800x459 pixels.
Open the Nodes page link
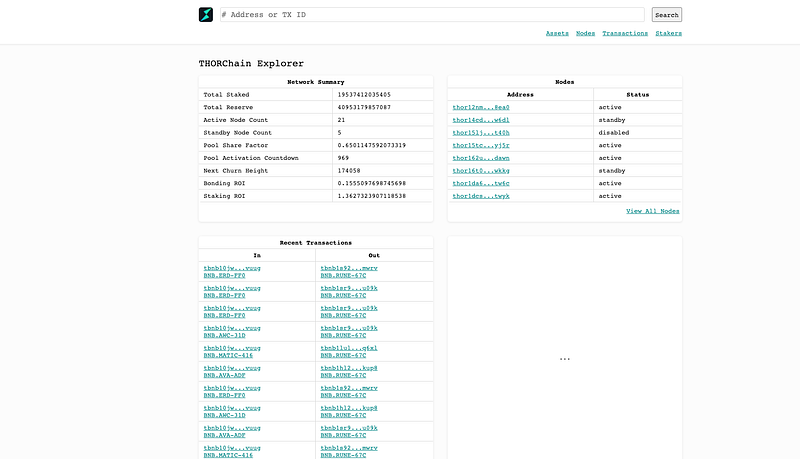point(585,33)
